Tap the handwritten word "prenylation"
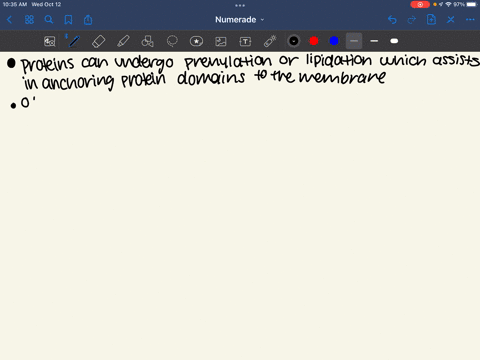This screenshot has height=360, width=480. coord(228,62)
